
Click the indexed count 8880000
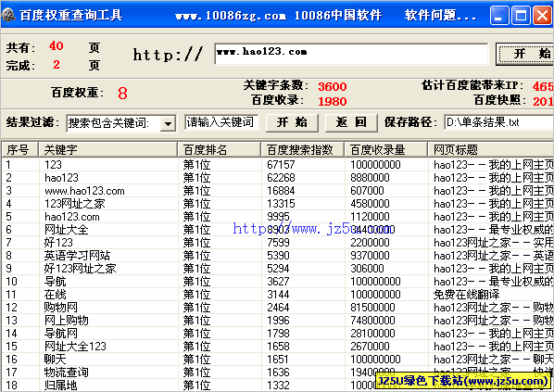tap(370, 178)
